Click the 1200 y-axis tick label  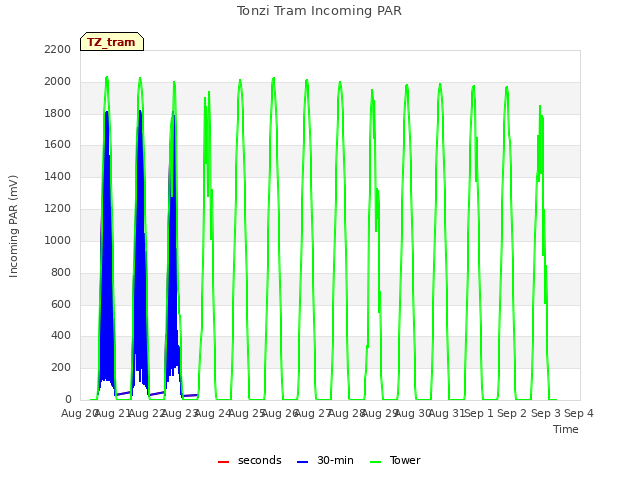(58, 209)
